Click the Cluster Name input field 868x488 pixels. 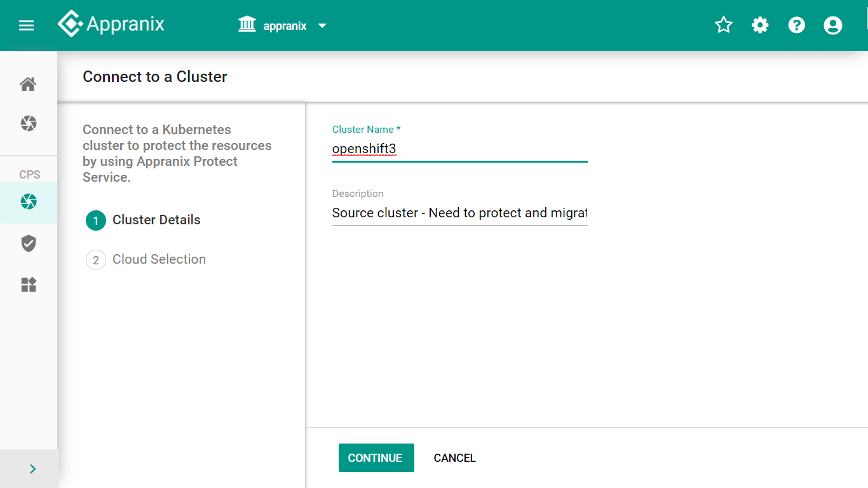coord(459,149)
